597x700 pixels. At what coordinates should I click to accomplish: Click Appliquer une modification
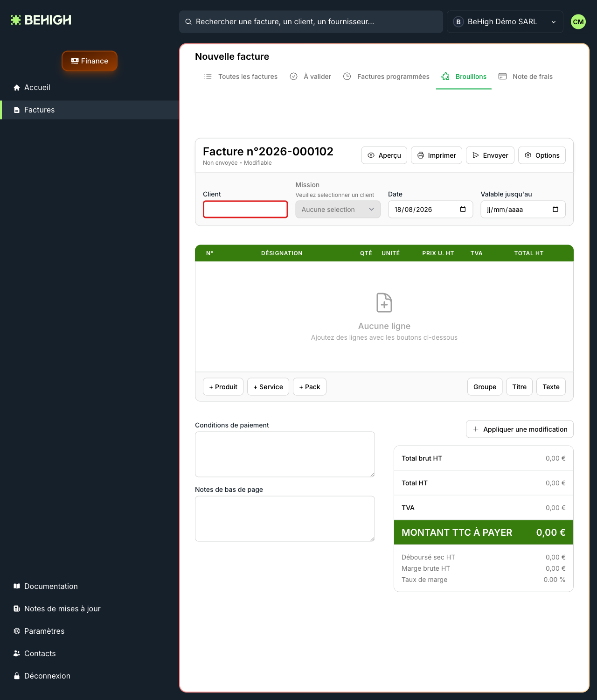click(520, 429)
